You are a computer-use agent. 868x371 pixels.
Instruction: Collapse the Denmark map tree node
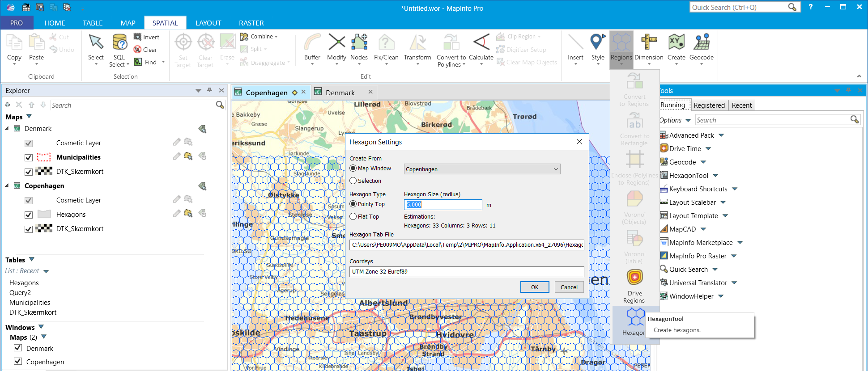tap(7, 128)
